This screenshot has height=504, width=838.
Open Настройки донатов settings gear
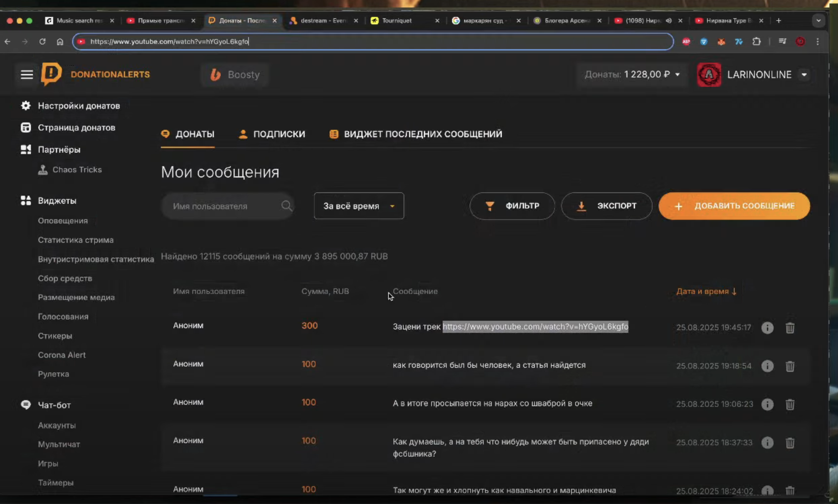[26, 106]
